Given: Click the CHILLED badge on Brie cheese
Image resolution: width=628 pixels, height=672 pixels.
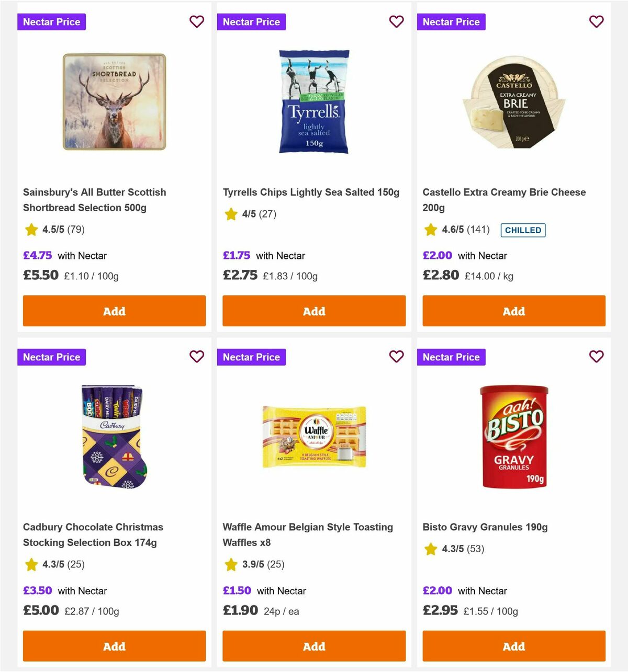Looking at the screenshot, I should click(523, 230).
